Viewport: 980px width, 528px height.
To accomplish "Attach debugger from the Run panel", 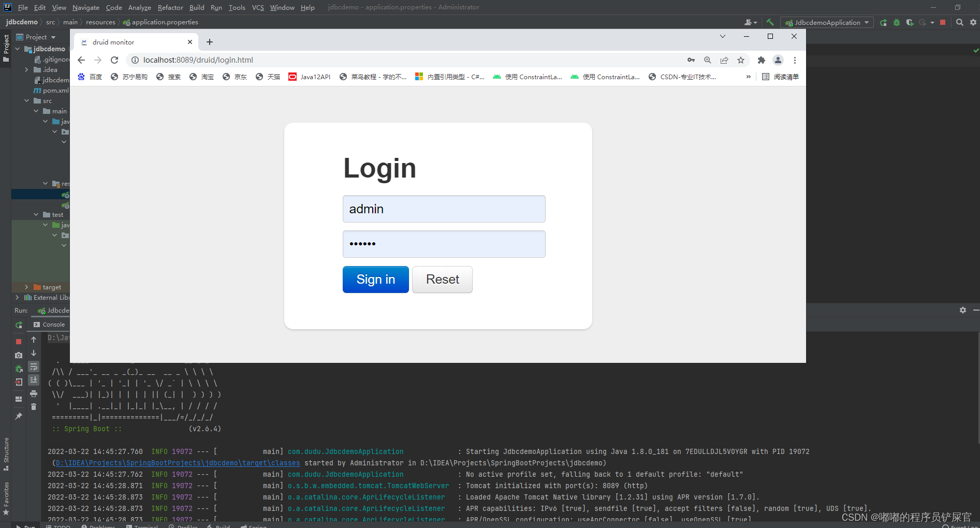I will tap(19, 369).
